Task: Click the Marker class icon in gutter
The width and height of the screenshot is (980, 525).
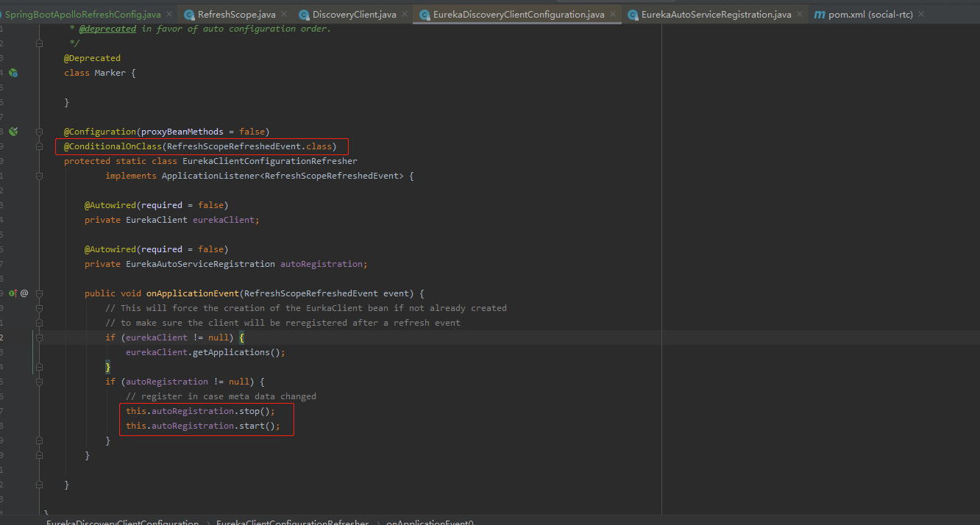Action: point(13,73)
